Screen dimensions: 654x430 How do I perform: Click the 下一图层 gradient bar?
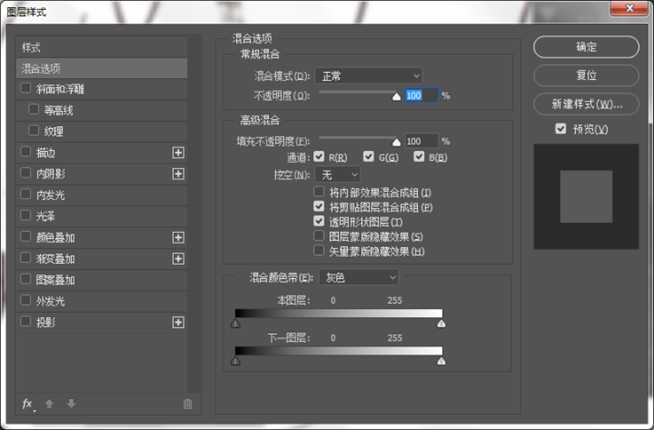pyautogui.click(x=338, y=351)
